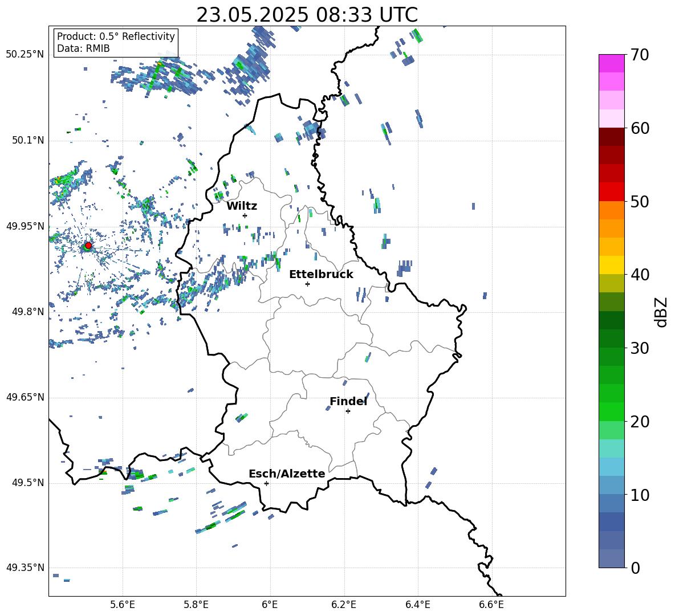The width and height of the screenshot is (675, 616).
Task: Click the 49.5°N latitude label
Action: click(28, 482)
